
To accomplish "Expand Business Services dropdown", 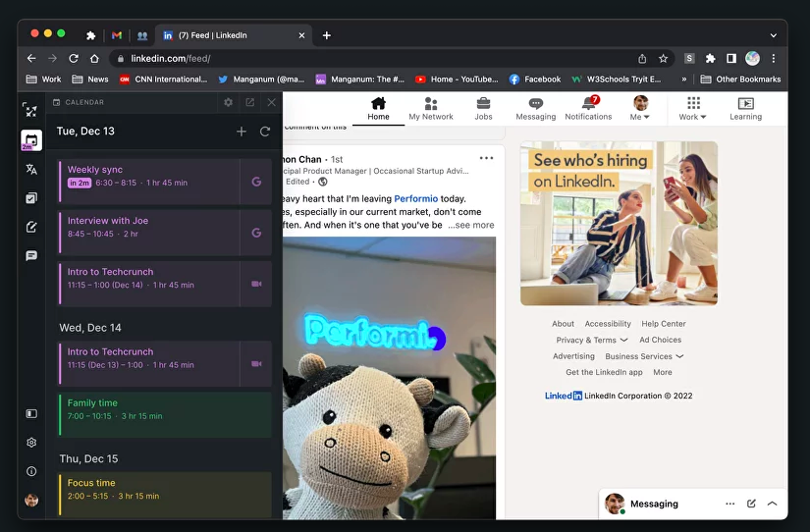I will click(644, 356).
